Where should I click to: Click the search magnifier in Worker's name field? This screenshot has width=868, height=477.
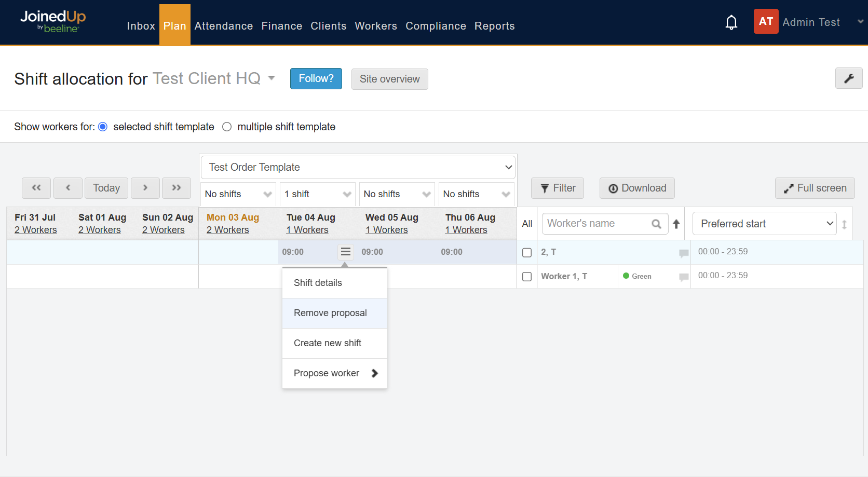(656, 224)
